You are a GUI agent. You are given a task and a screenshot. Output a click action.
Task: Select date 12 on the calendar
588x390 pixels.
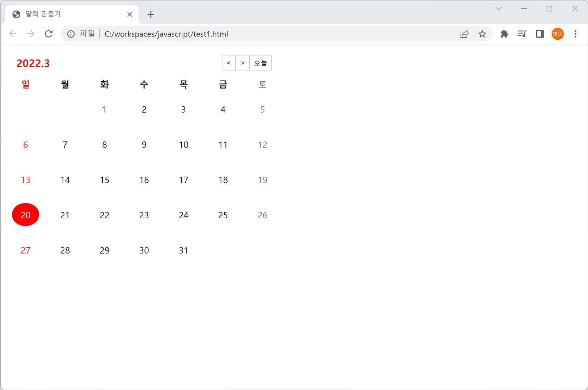(262, 145)
